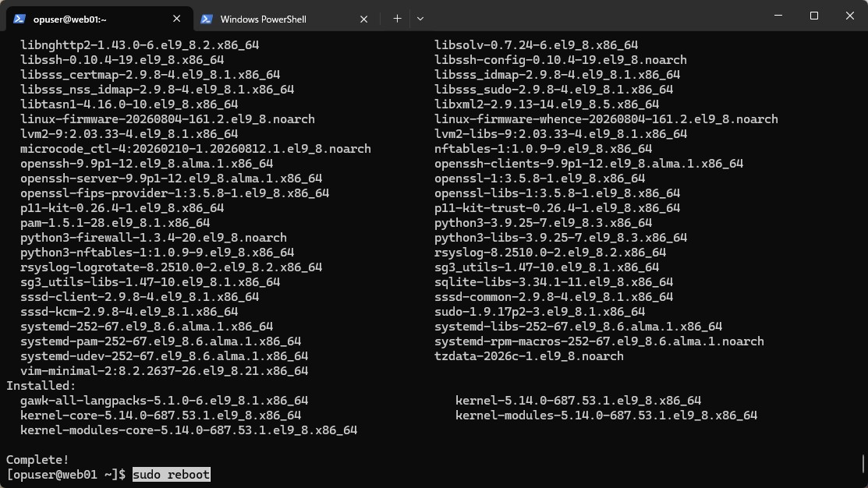
Task: Click 'systemd-libs-252-67' package line
Action: coord(579,327)
